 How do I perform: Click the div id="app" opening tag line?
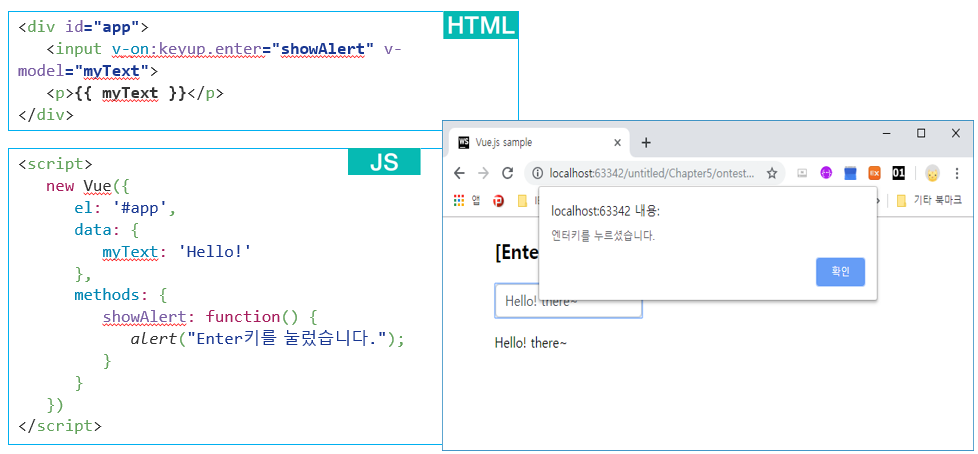pyautogui.click(x=84, y=27)
